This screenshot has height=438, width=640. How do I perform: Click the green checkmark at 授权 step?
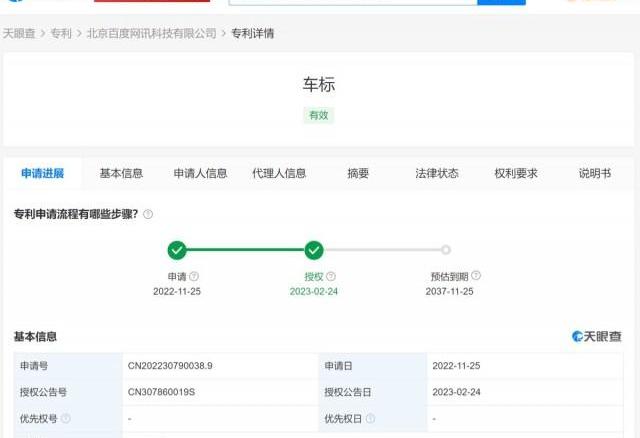tap(314, 250)
